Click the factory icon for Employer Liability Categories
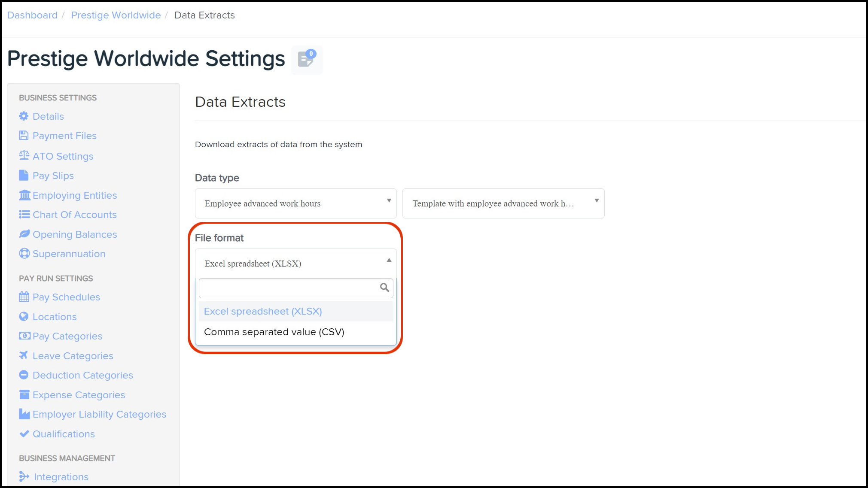Image resolution: width=868 pixels, height=488 pixels. [x=24, y=414]
